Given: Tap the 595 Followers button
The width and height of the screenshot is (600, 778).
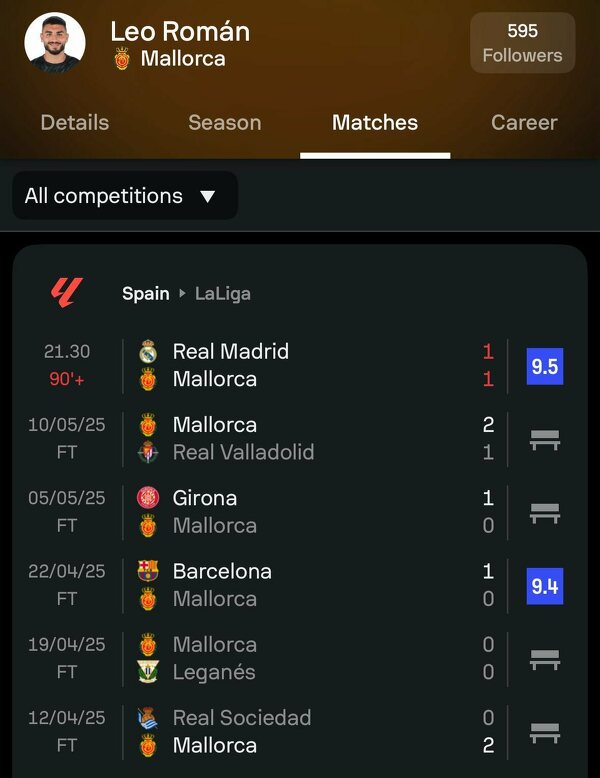Looking at the screenshot, I should 522,43.
